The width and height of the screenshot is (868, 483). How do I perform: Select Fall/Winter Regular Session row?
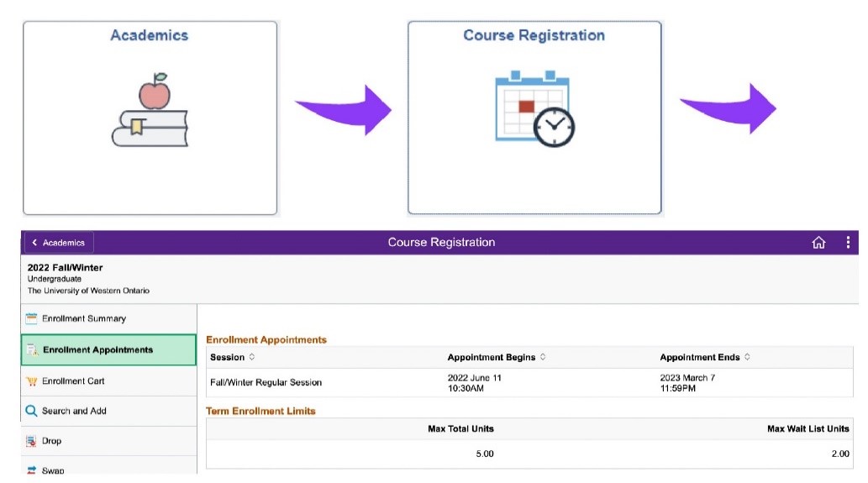[x=266, y=383]
